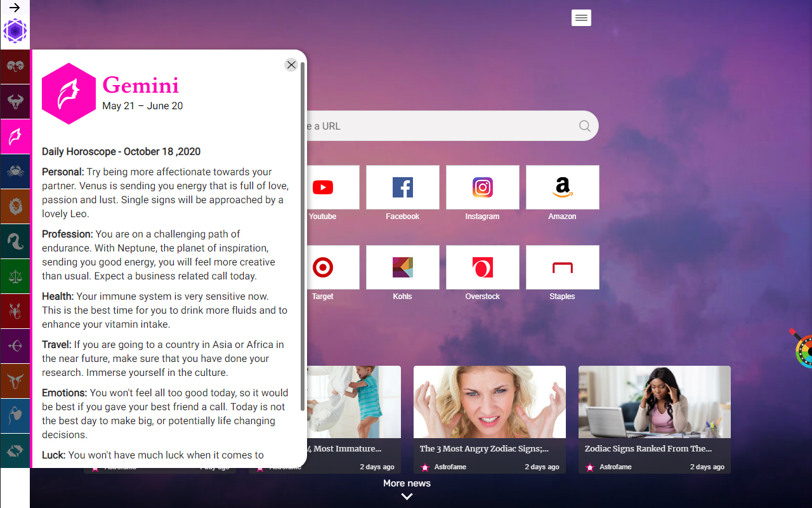Screen dimensions: 812x508
Task: Click the purple hexagon extension logo
Action: pyautogui.click(x=15, y=30)
